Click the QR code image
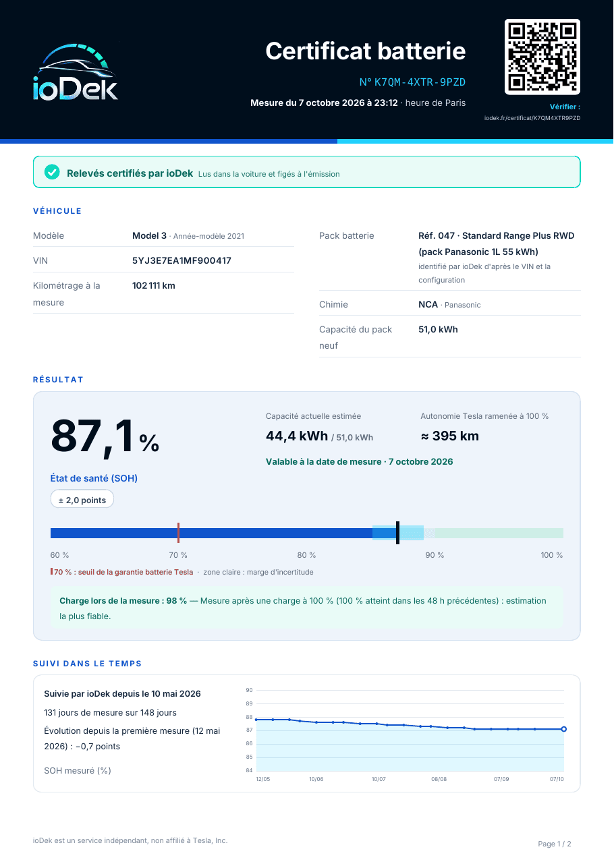This screenshot has width=614, height=868. pyautogui.click(x=542, y=57)
